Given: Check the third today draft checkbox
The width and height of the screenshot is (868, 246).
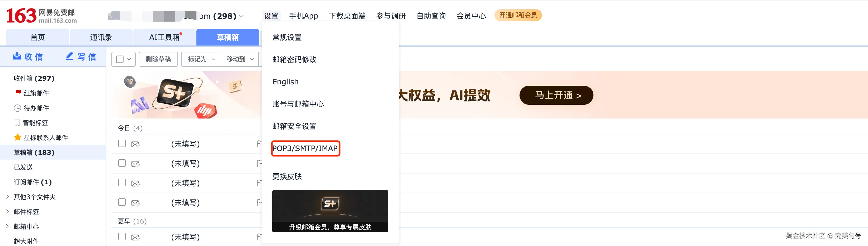Looking at the screenshot, I should (122, 183).
